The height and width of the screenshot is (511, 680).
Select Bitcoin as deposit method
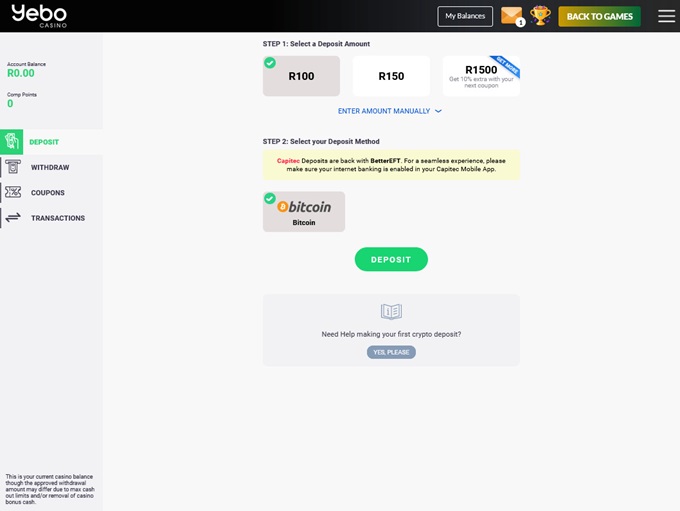[304, 212]
